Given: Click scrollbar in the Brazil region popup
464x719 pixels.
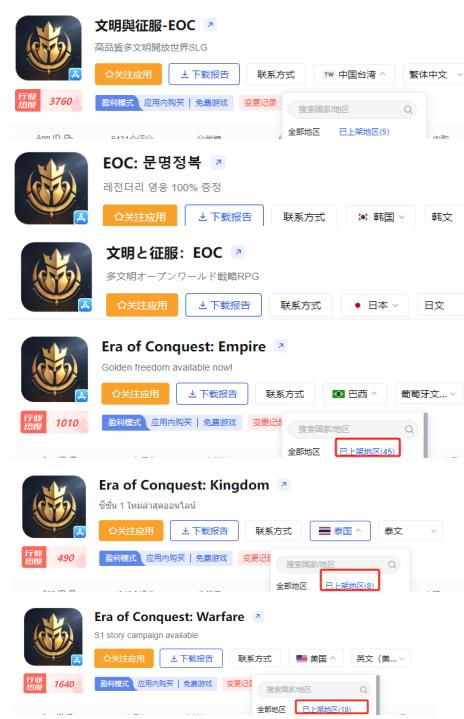Looking at the screenshot, I should pyautogui.click(x=426, y=435).
